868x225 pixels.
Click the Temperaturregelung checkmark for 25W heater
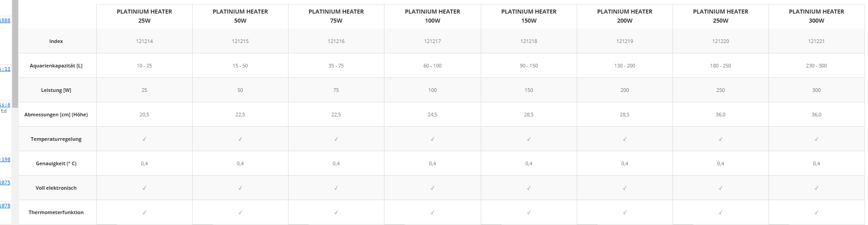pos(144,139)
